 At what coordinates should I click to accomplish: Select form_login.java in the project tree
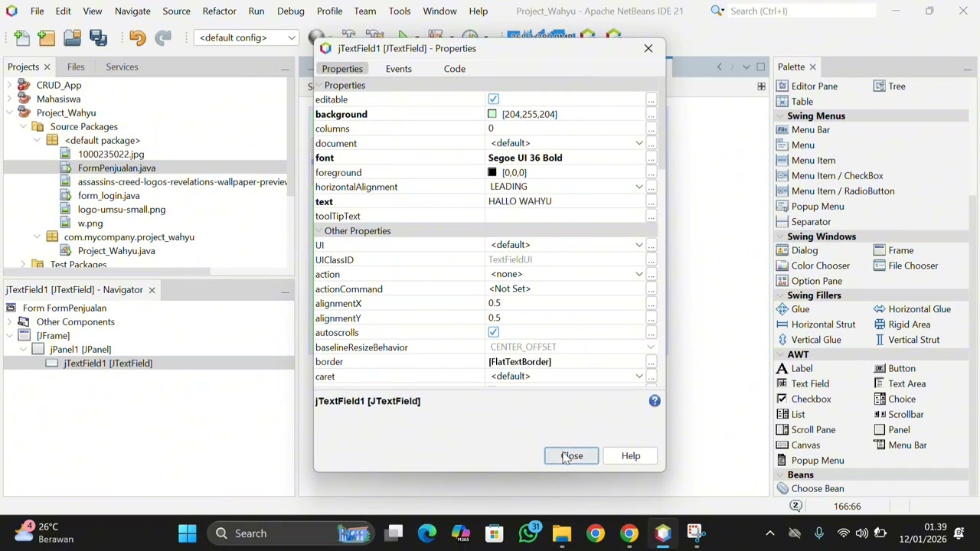109,195
